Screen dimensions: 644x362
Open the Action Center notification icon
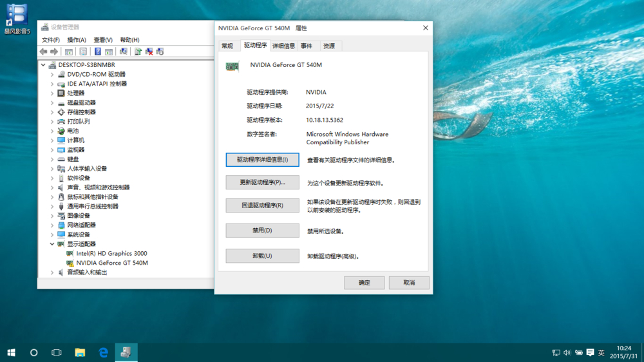coord(590,352)
